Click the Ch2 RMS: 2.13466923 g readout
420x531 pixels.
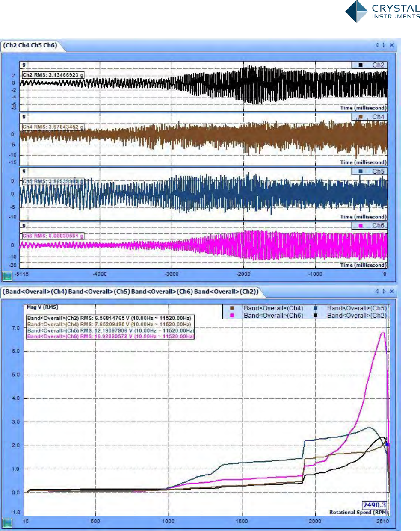click(x=53, y=75)
